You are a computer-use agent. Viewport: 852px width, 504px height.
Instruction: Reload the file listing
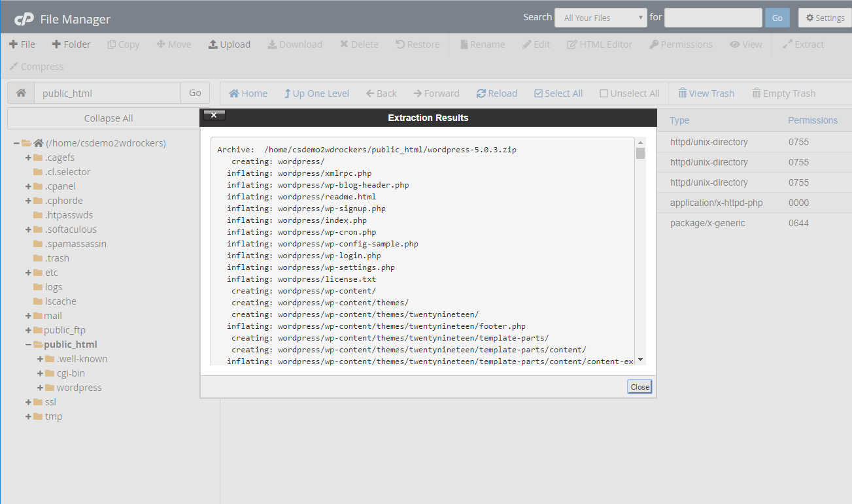tap(496, 93)
